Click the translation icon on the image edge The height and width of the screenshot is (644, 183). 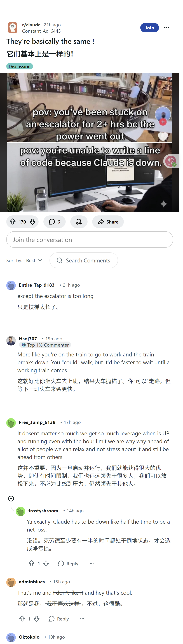tap(171, 161)
